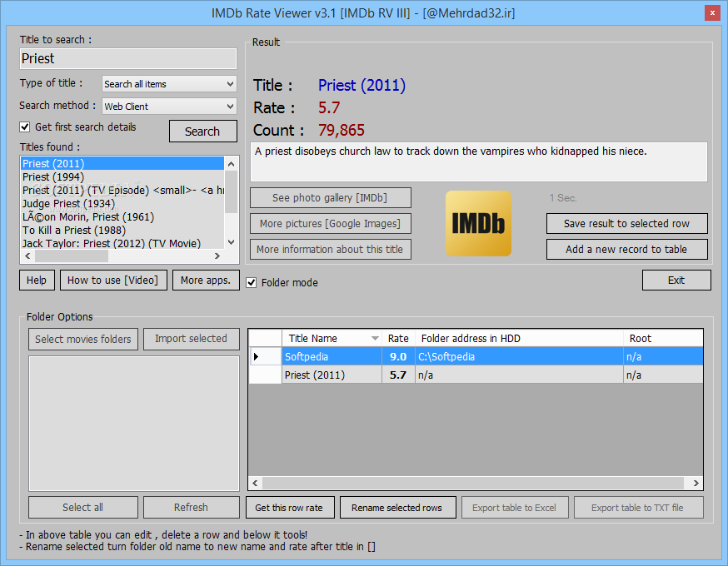This screenshot has width=728, height=566.
Task: Click the 79,865 vote count value
Action: [x=342, y=131]
